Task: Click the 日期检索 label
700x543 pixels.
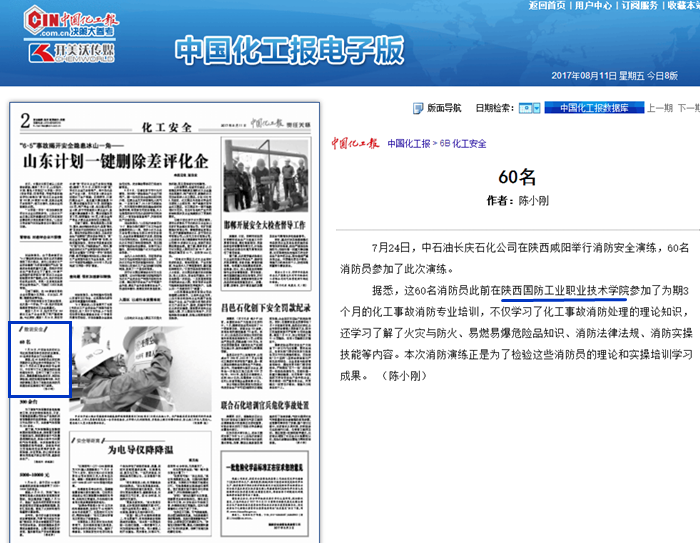Action: pyautogui.click(x=495, y=108)
